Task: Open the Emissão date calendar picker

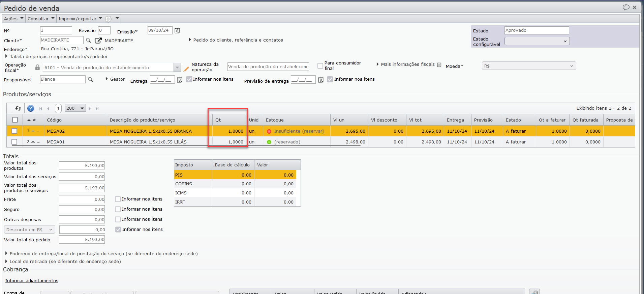Action: [177, 31]
